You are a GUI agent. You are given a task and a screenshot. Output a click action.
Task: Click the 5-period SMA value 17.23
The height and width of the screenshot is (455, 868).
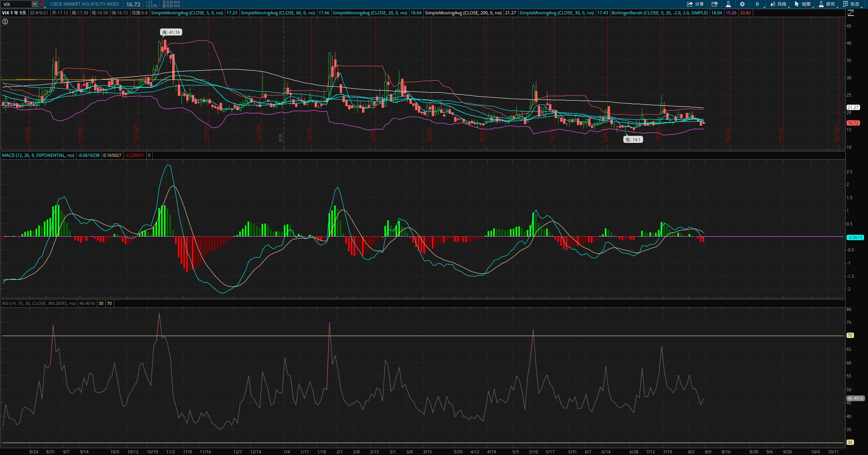232,13
